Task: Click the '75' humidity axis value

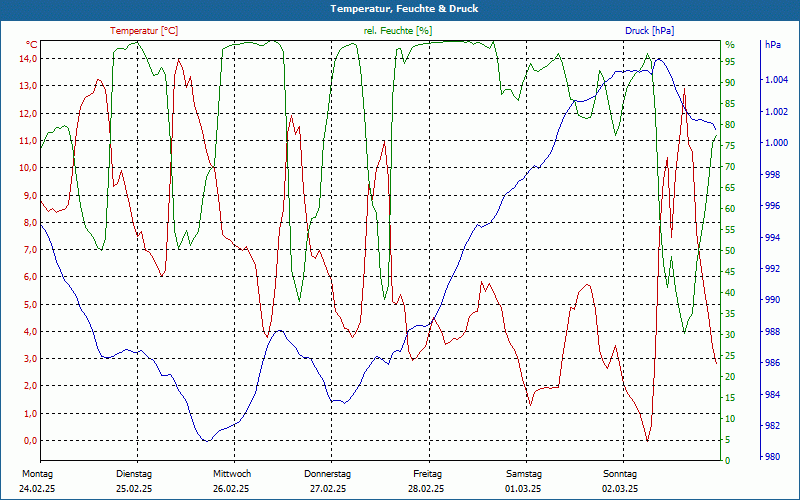Action: [730, 146]
